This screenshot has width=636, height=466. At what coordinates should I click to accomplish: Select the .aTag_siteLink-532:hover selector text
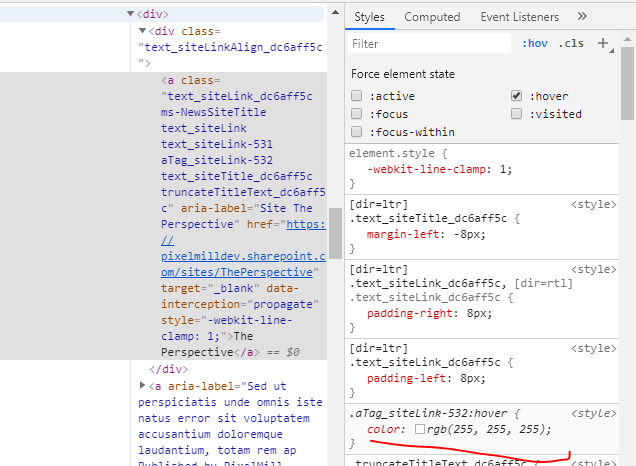(x=428, y=413)
